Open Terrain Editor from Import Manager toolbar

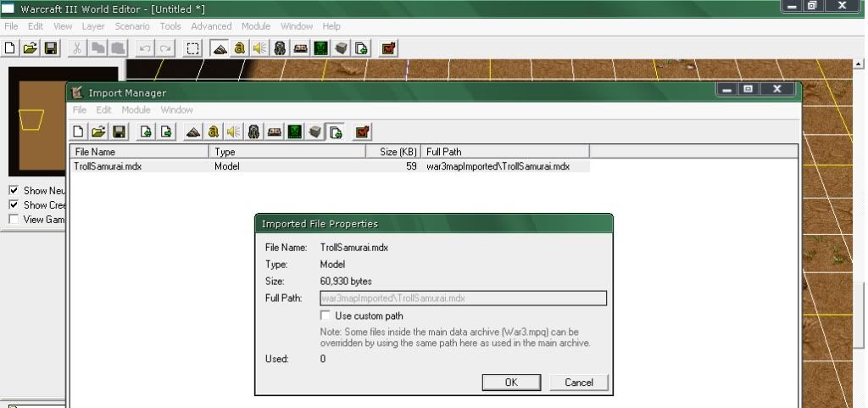point(193,131)
